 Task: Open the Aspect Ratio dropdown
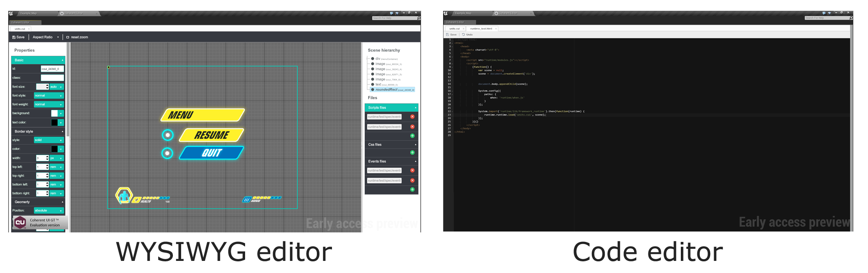pos(58,37)
